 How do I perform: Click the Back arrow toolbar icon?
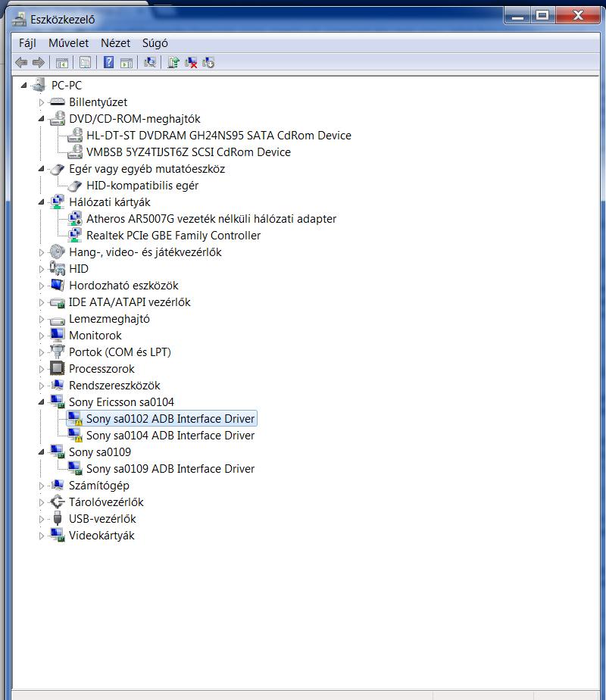tap(21, 62)
